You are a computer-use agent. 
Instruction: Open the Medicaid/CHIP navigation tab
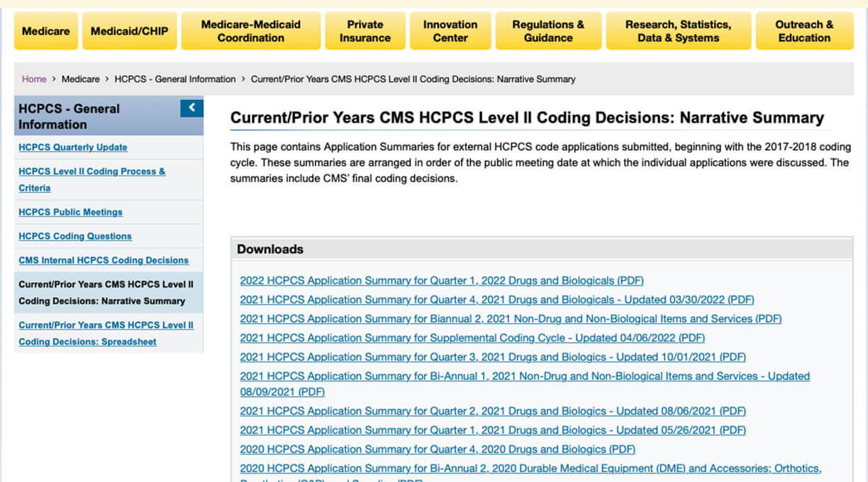pos(130,31)
